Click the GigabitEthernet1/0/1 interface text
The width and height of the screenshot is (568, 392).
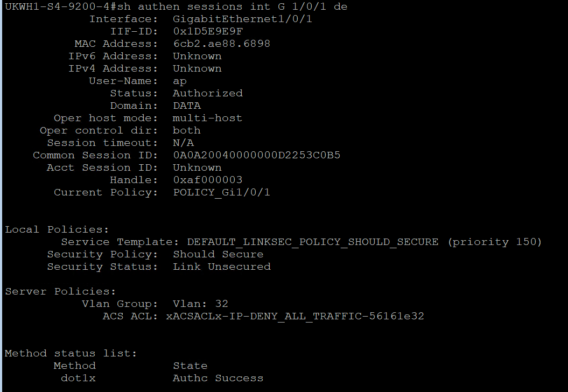point(242,19)
